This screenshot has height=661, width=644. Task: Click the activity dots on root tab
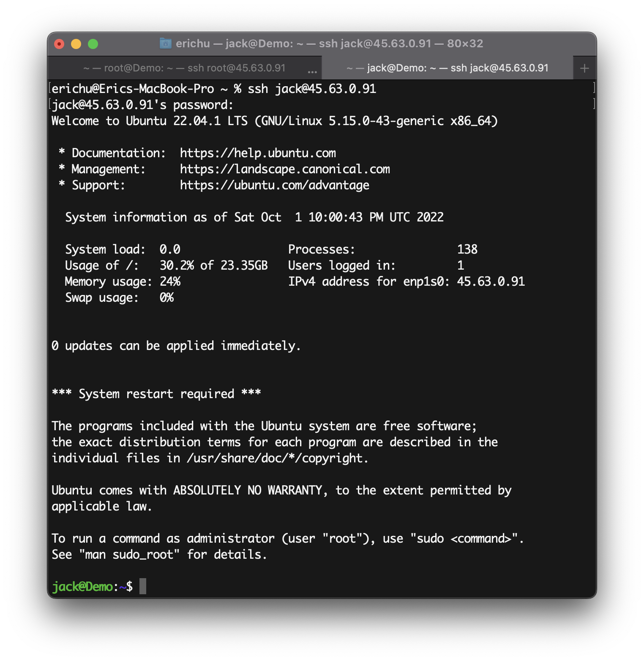312,71
